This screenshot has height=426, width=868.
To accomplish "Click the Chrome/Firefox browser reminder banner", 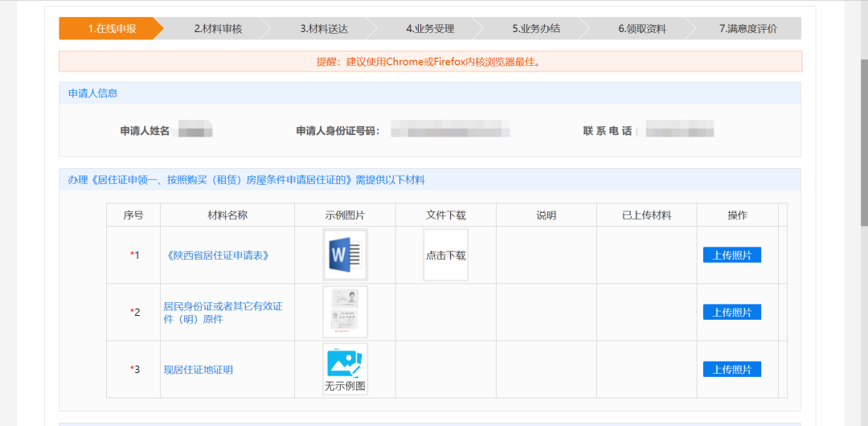I will point(430,62).
